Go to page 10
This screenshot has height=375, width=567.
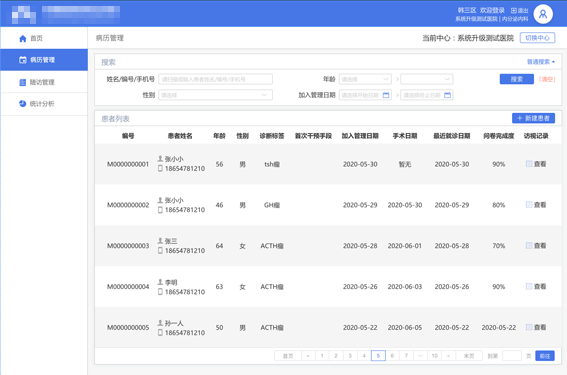435,356
